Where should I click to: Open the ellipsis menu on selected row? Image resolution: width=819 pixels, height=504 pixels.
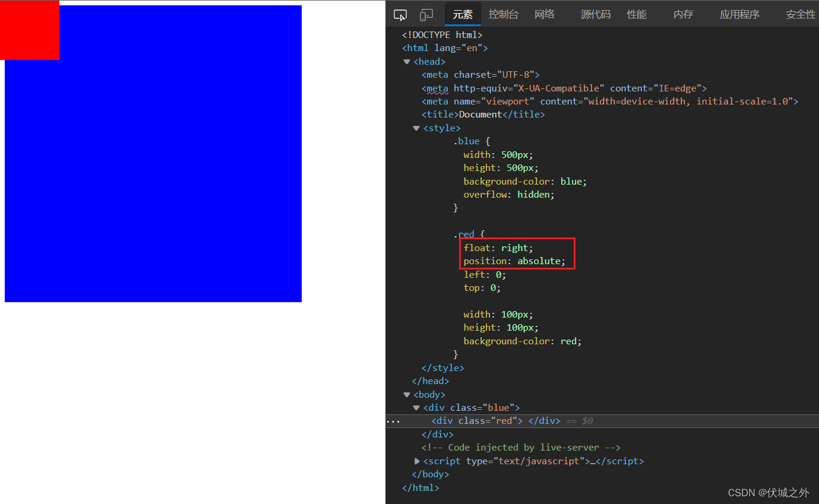pos(393,421)
